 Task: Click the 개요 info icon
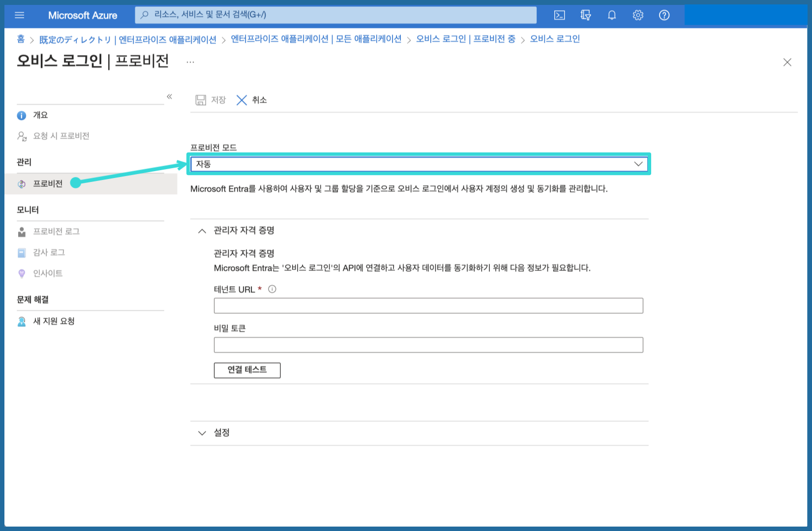click(22, 116)
